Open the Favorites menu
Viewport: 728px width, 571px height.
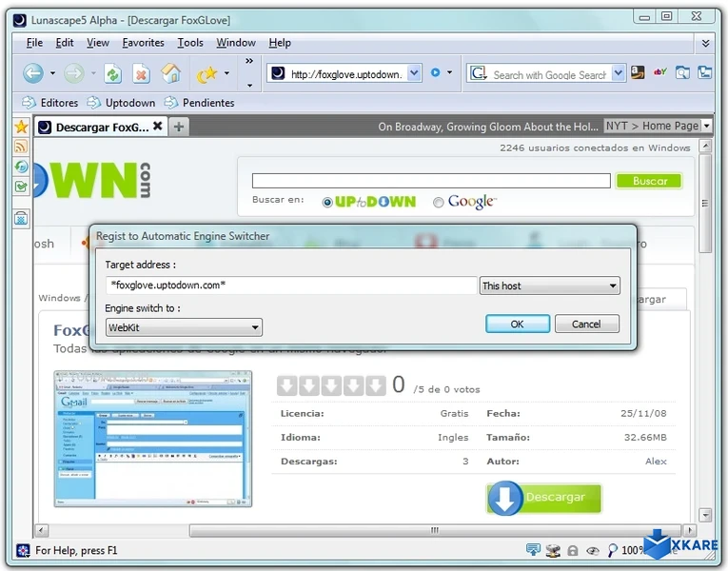[x=143, y=43]
